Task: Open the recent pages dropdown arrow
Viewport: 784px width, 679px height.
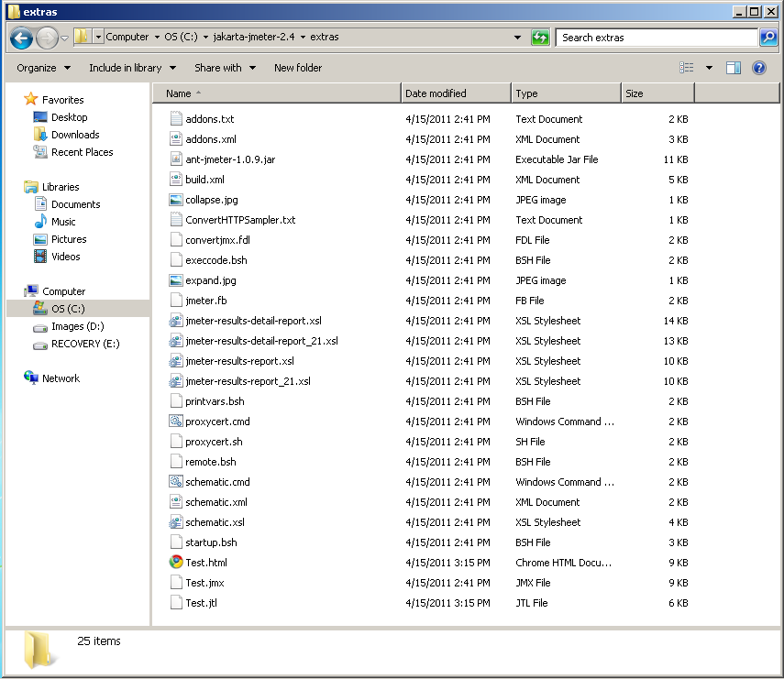Action: (x=64, y=38)
